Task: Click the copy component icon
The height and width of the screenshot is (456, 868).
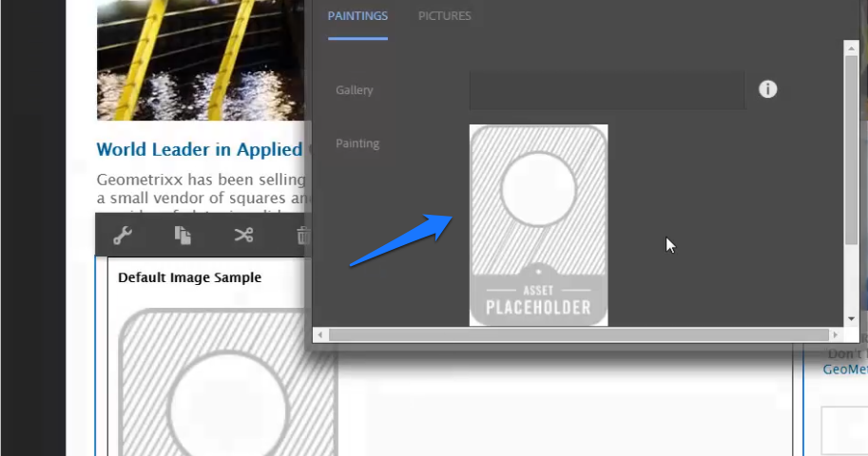Action: click(x=183, y=236)
